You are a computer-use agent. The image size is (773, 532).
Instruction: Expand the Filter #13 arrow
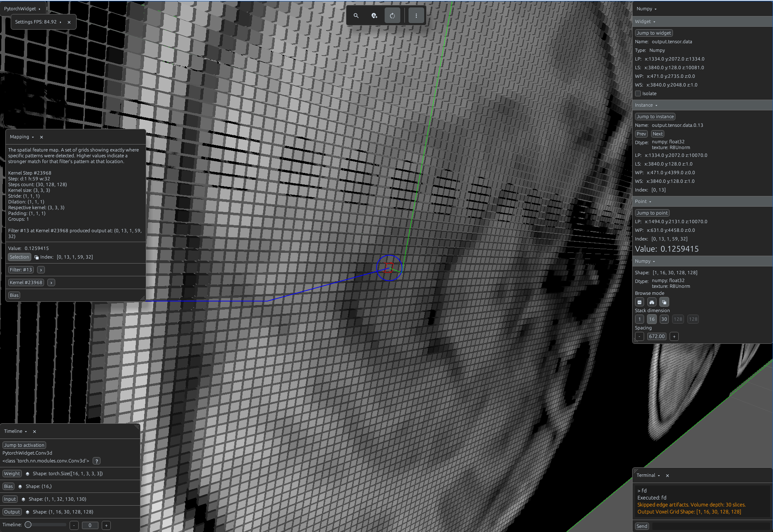point(41,270)
